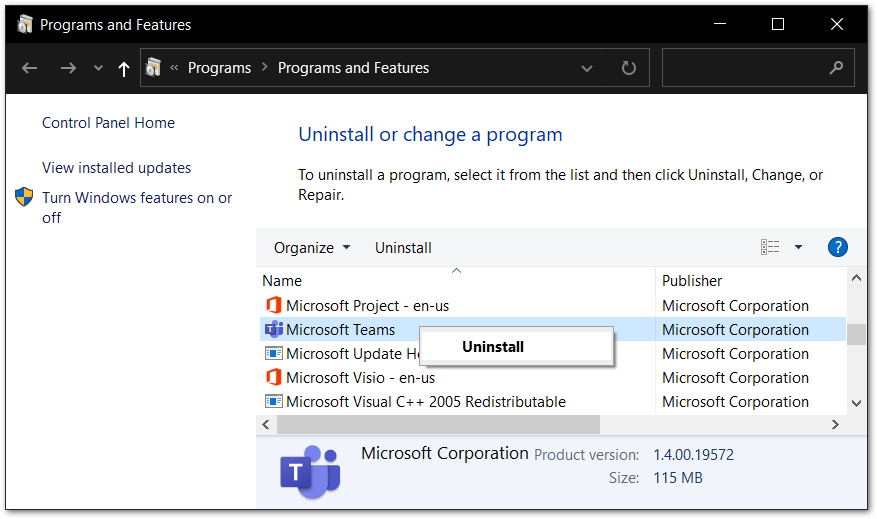This screenshot has height=519, width=877.
Task: Click the horizontal scrollbar left arrow
Action: (x=266, y=424)
